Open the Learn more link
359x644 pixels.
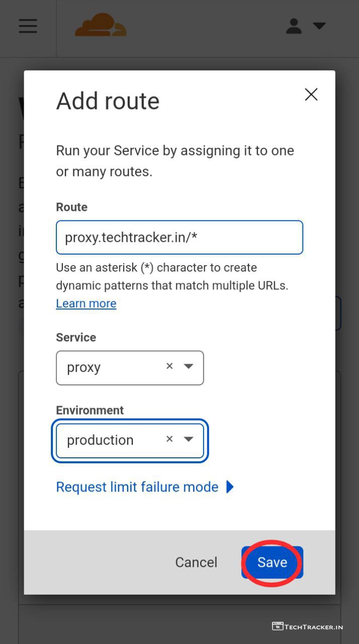[86, 303]
